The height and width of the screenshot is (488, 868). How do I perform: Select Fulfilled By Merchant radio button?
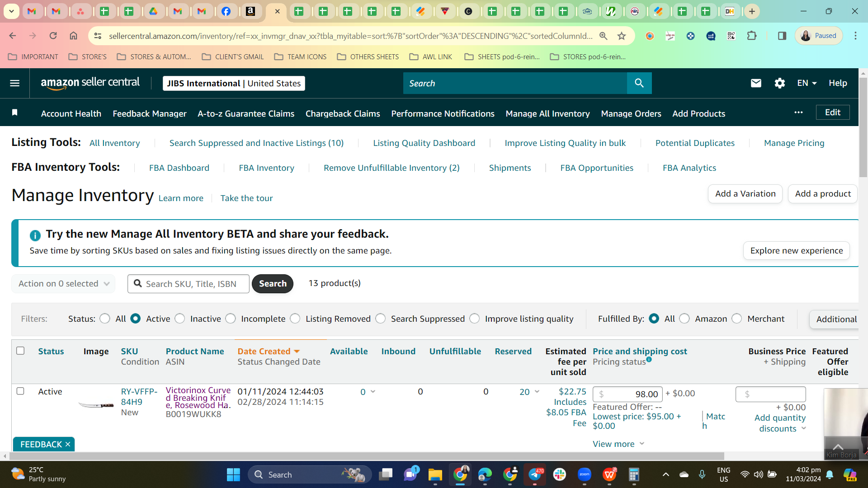point(737,319)
